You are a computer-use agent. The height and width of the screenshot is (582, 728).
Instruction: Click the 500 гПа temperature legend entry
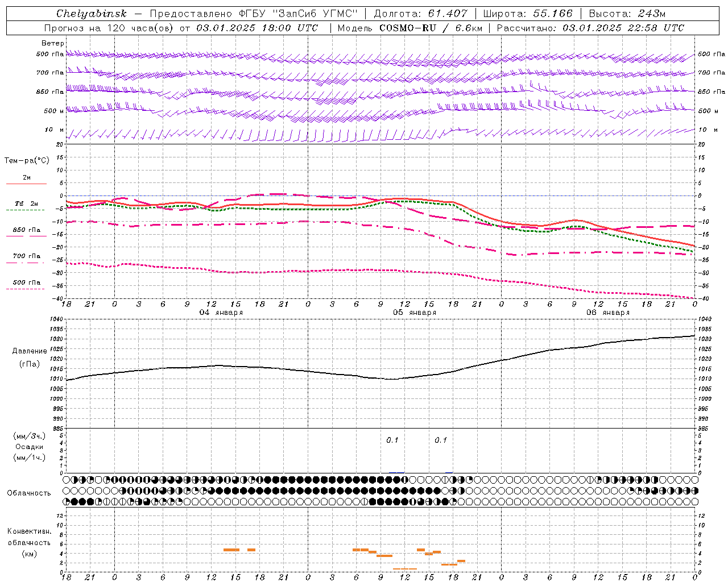(x=26, y=284)
